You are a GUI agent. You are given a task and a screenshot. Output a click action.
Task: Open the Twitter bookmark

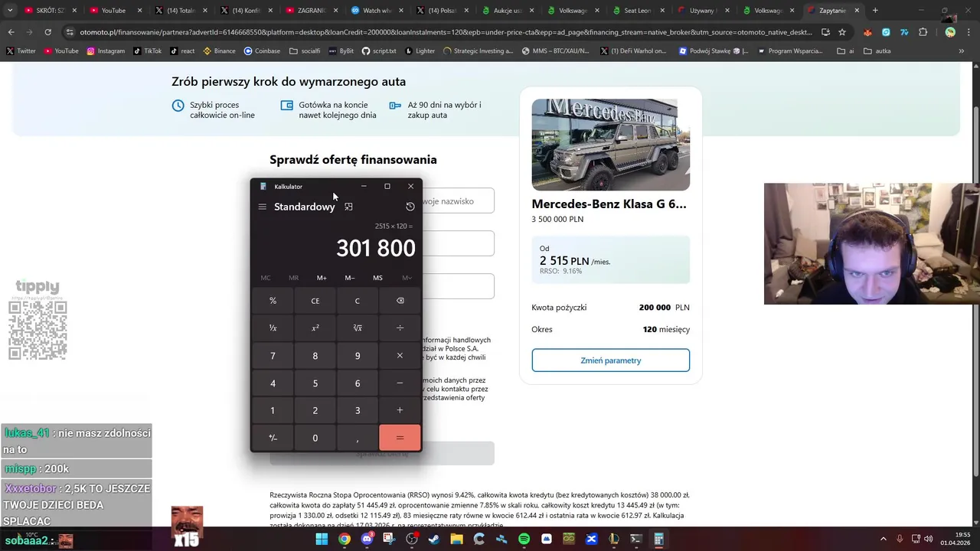(21, 51)
